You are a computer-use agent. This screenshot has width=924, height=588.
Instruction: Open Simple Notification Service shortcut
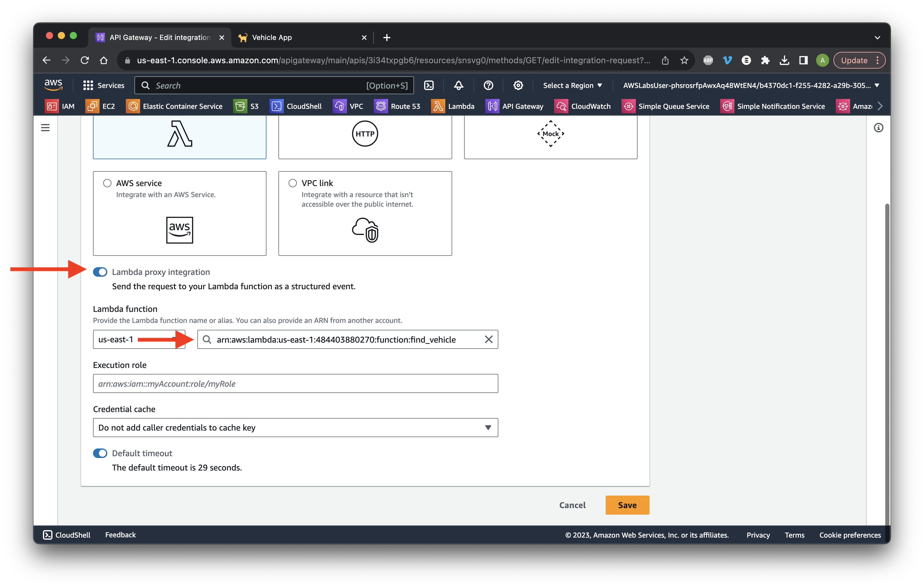[x=772, y=106]
